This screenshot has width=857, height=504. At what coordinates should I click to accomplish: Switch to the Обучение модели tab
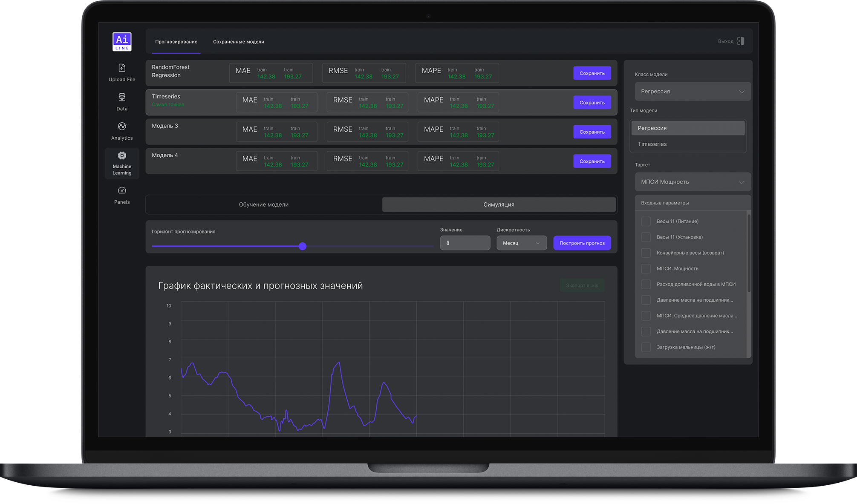tap(263, 205)
